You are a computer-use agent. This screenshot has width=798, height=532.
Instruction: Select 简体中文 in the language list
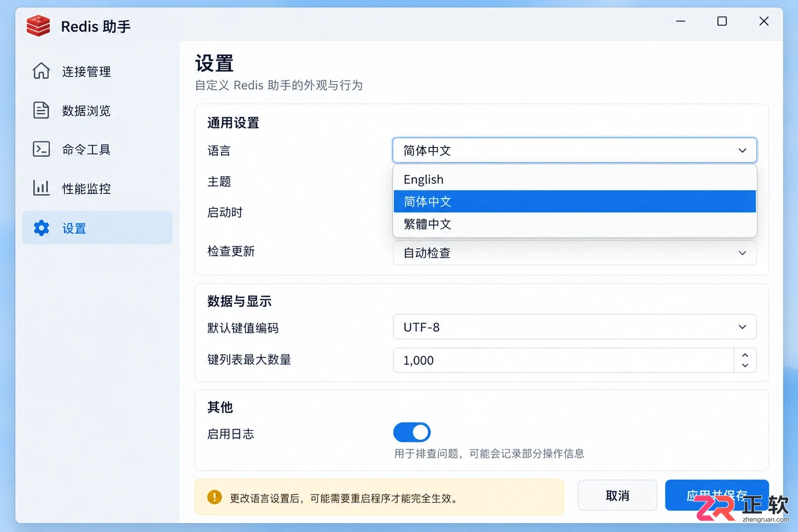(x=575, y=202)
